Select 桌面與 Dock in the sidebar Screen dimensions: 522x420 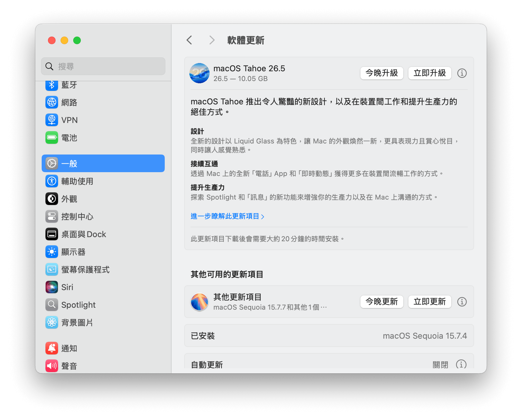click(x=103, y=234)
